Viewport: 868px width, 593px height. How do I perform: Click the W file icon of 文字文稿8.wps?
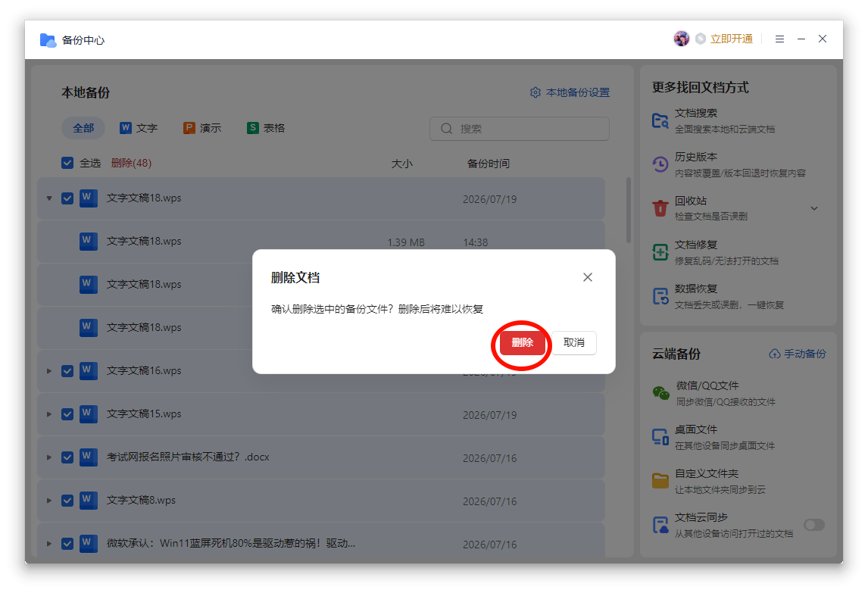coord(88,500)
